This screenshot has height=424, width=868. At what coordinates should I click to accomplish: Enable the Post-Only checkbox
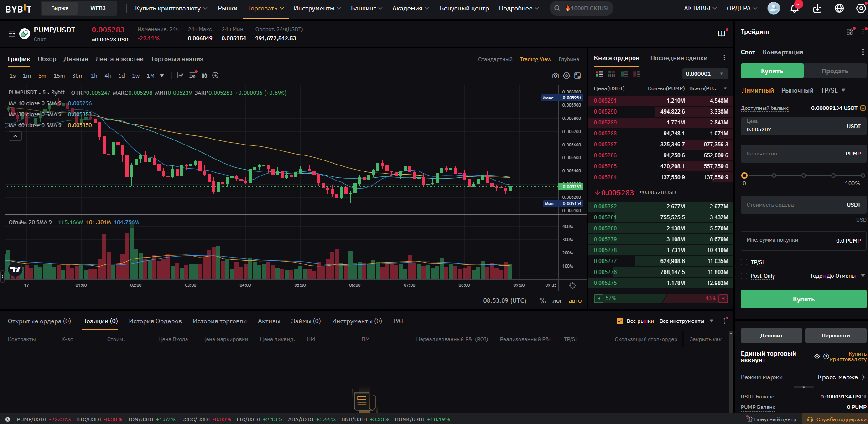[744, 276]
